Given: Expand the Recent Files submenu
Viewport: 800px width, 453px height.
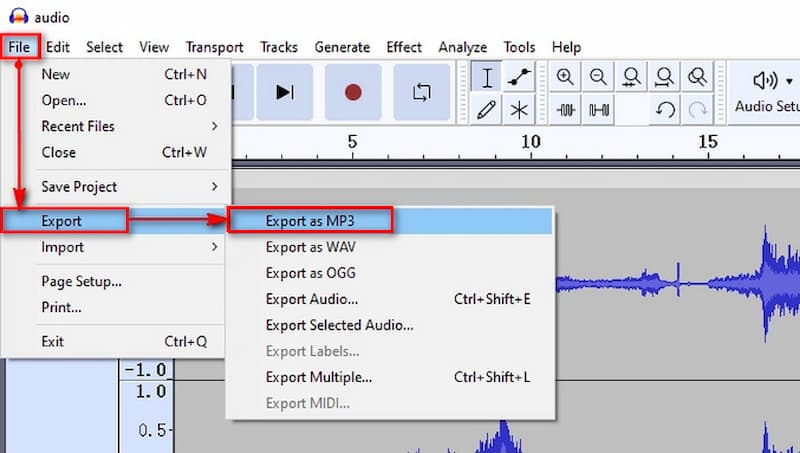Looking at the screenshot, I should click(116, 127).
